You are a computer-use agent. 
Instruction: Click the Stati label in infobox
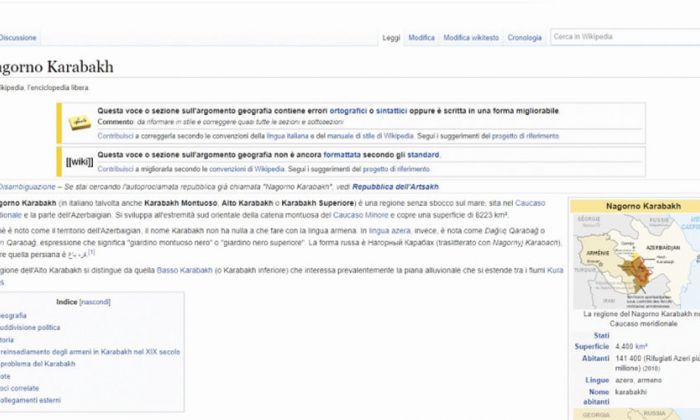pyautogui.click(x=601, y=335)
